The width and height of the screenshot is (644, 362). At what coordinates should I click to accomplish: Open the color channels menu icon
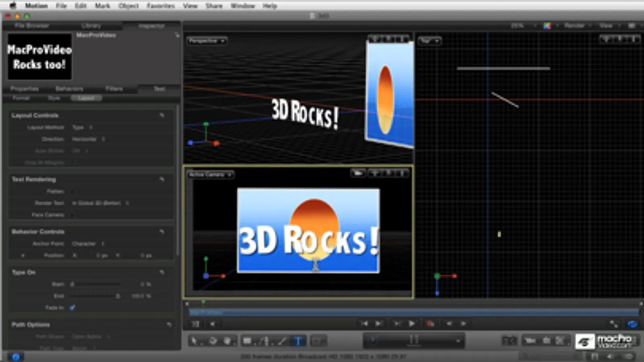(x=547, y=26)
